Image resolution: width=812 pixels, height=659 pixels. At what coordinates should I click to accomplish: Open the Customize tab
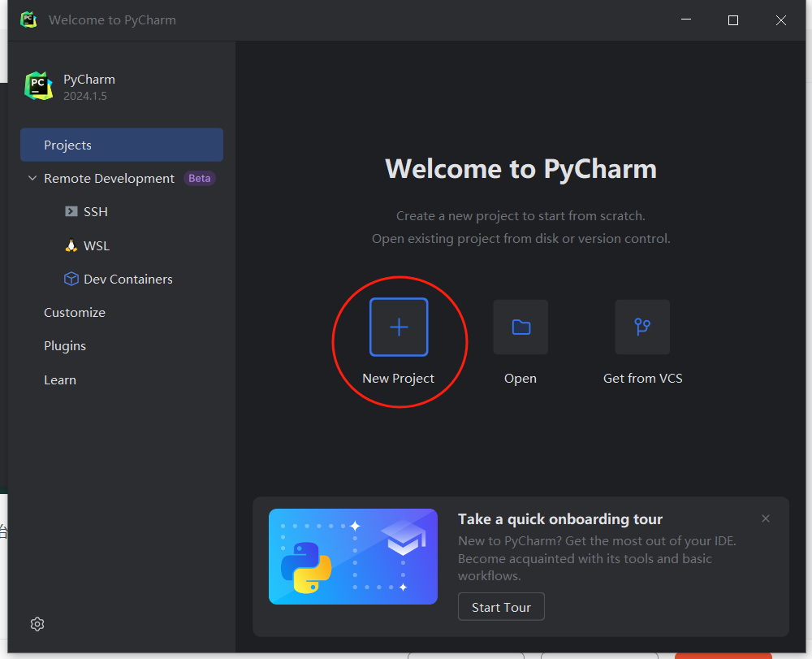(75, 312)
